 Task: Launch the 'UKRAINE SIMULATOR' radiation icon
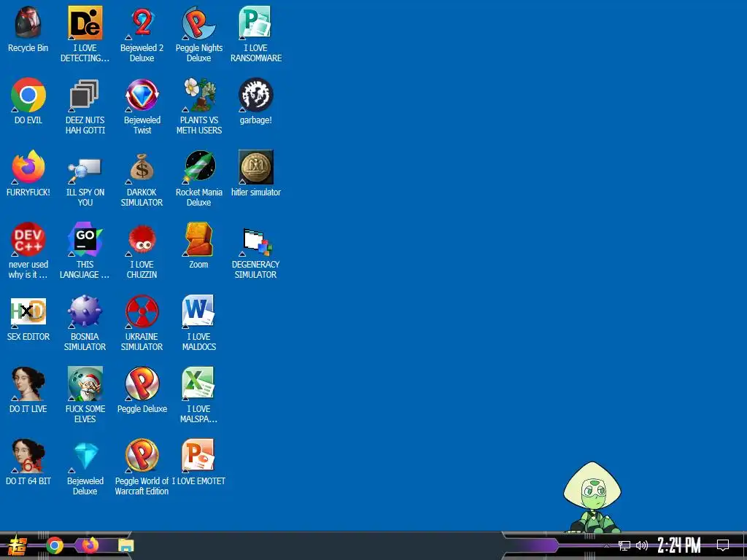[142, 312]
